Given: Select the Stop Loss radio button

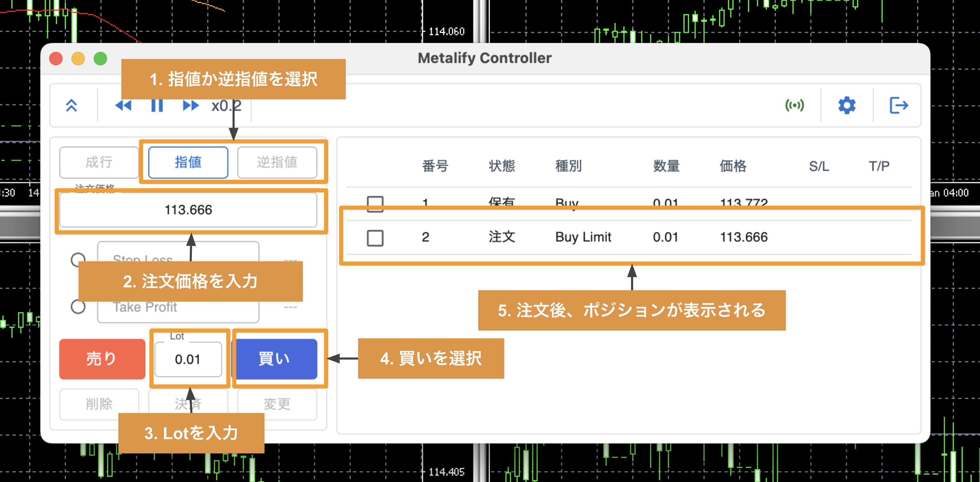Looking at the screenshot, I should point(78,260).
